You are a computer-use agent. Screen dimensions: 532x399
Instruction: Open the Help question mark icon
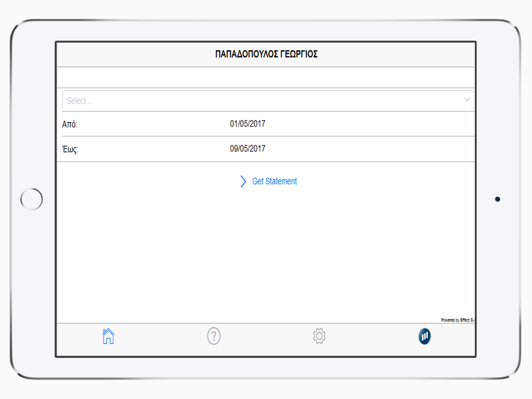[214, 336]
